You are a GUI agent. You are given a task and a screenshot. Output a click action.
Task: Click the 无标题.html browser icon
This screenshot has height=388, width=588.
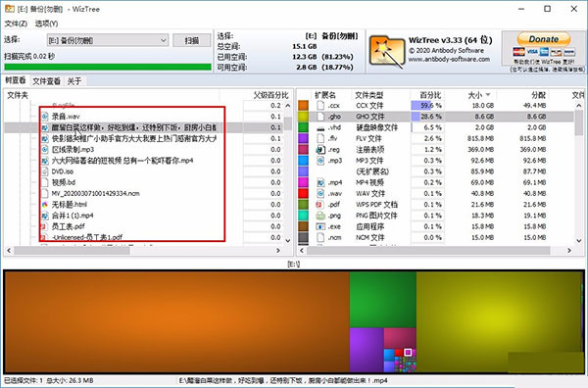pos(45,205)
